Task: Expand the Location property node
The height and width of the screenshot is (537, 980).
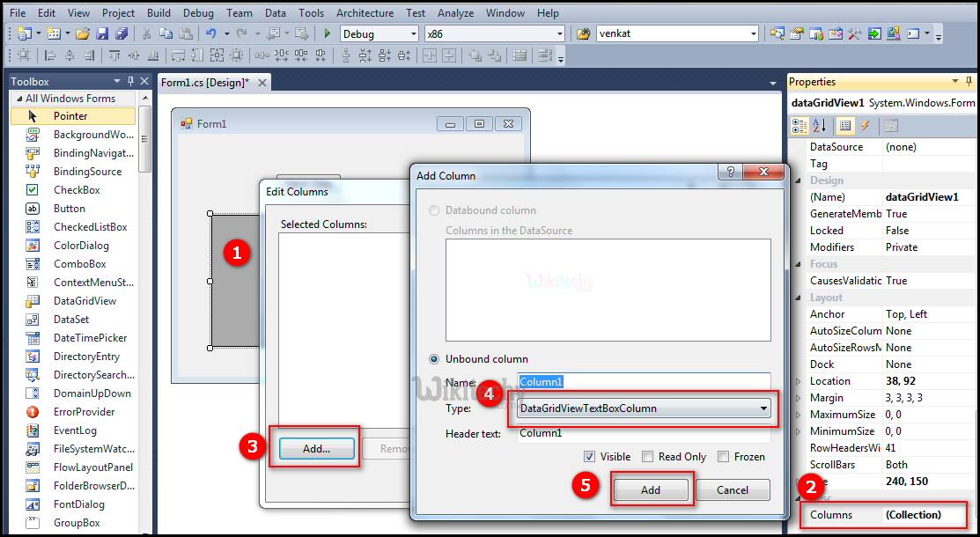Action: click(x=799, y=381)
